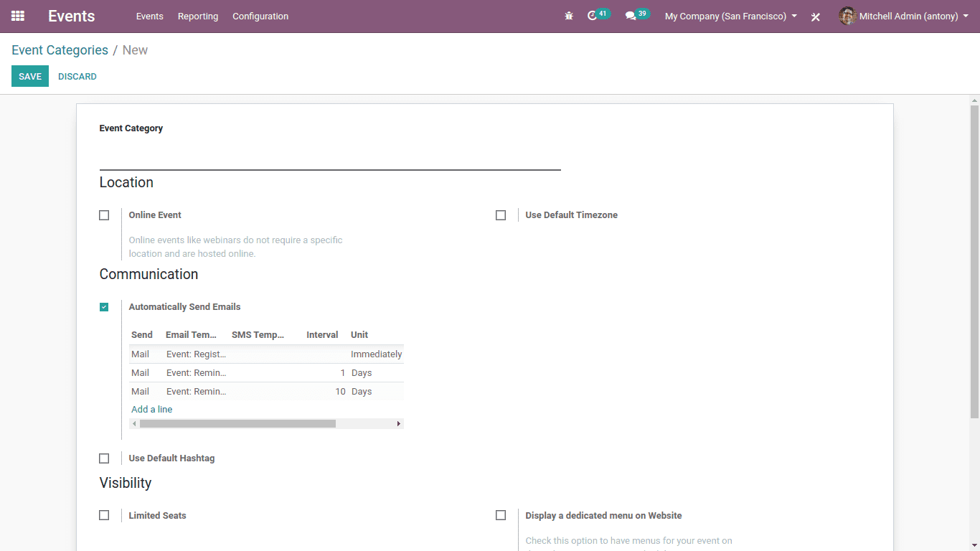Click 'Event: Remin...' in the 1 Days row
The height and width of the screenshot is (551, 980).
pyautogui.click(x=196, y=373)
